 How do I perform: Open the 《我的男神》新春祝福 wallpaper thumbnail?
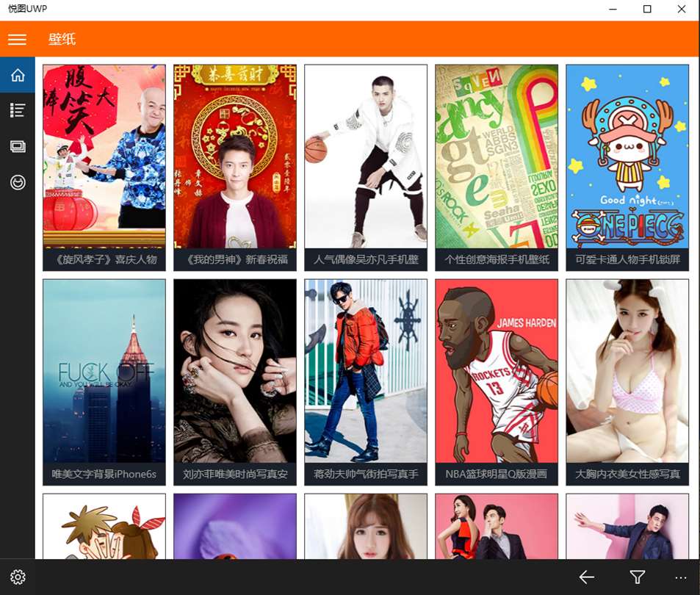tap(235, 156)
